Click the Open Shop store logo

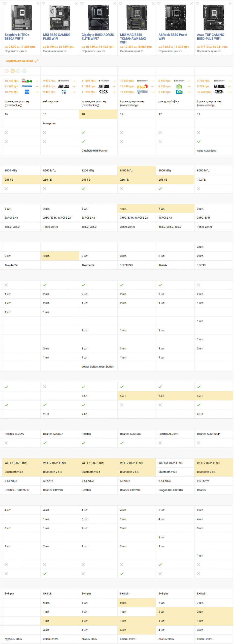click(x=179, y=87)
